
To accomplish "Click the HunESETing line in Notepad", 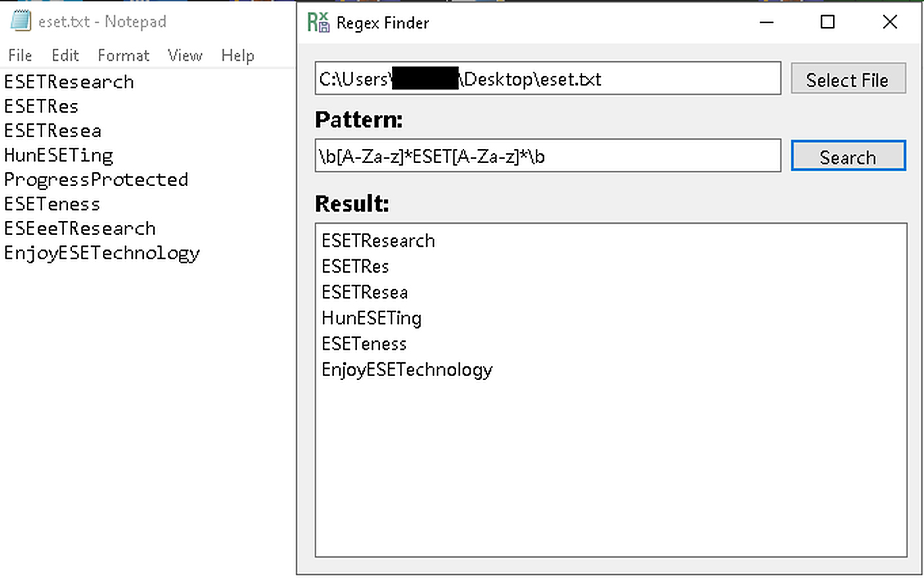I will pyautogui.click(x=59, y=155).
